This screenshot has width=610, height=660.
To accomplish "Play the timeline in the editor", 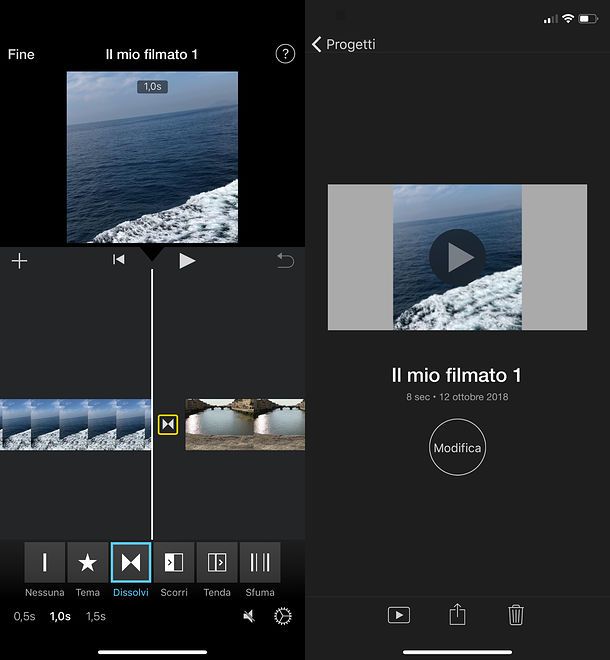I will click(187, 261).
